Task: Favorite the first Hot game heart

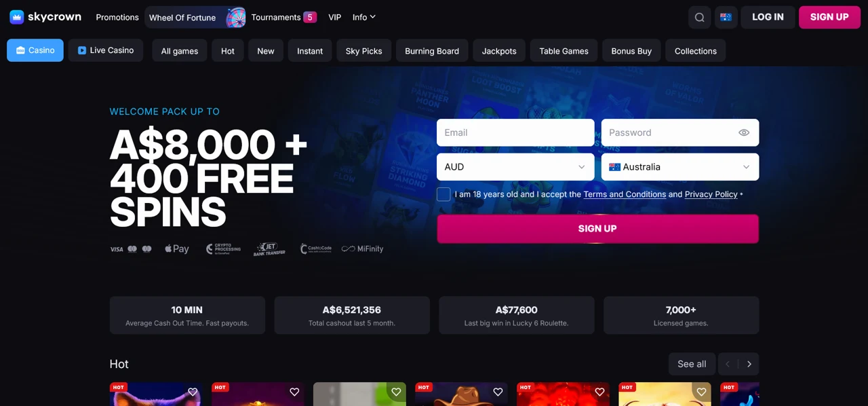Action: [193, 392]
